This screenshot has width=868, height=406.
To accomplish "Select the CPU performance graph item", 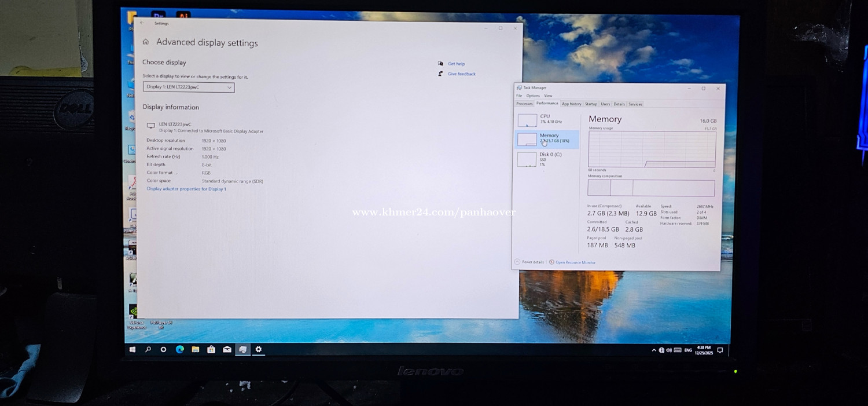I will (545, 119).
